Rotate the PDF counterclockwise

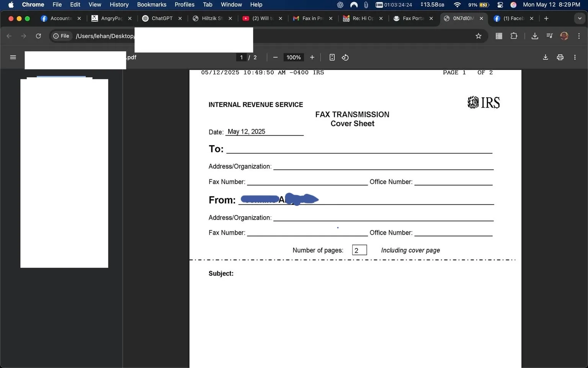point(345,57)
